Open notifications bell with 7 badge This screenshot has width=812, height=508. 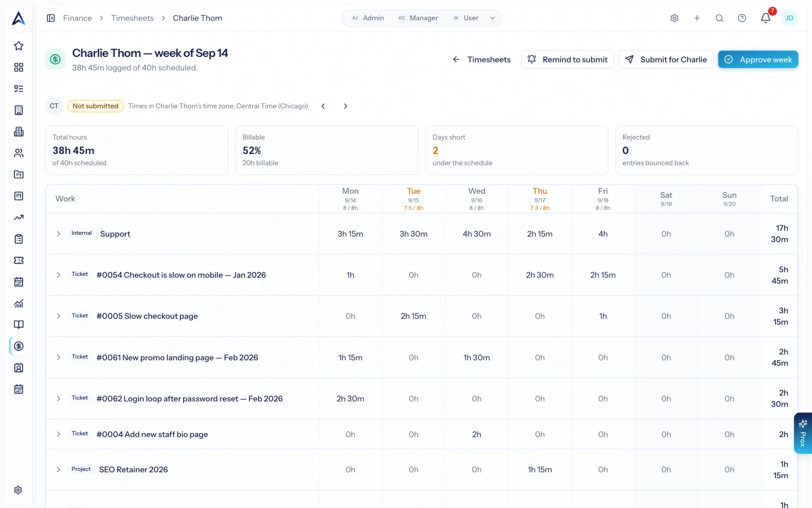pos(766,18)
